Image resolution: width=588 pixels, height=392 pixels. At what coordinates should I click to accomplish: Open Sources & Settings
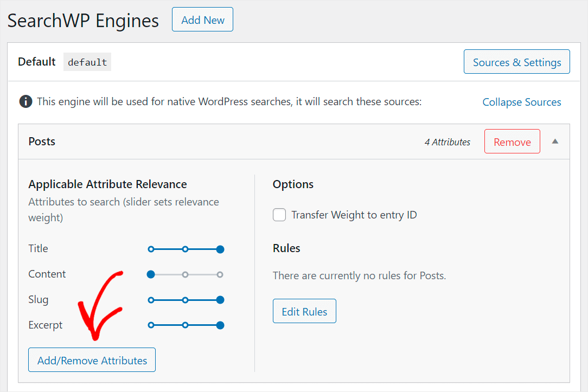pos(517,62)
